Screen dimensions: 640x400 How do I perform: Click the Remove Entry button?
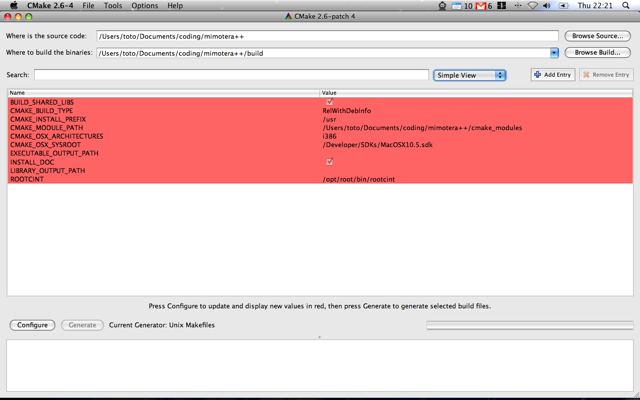tap(606, 75)
